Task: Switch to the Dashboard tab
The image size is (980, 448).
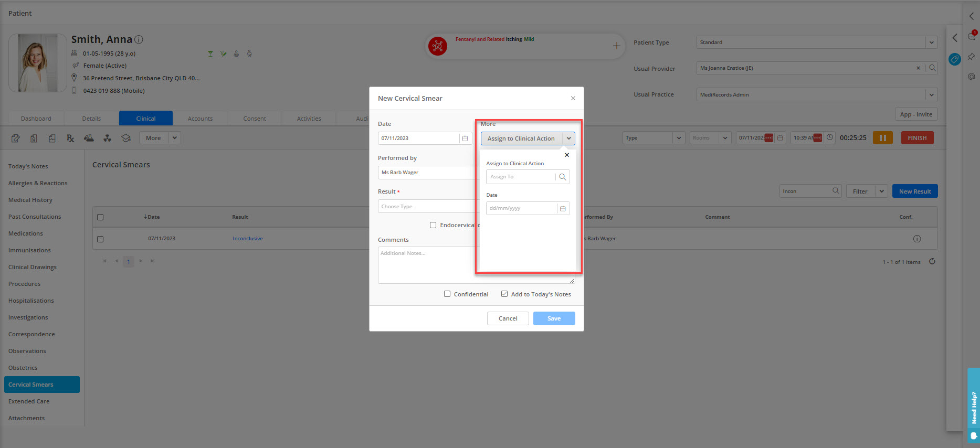Action: click(36, 119)
